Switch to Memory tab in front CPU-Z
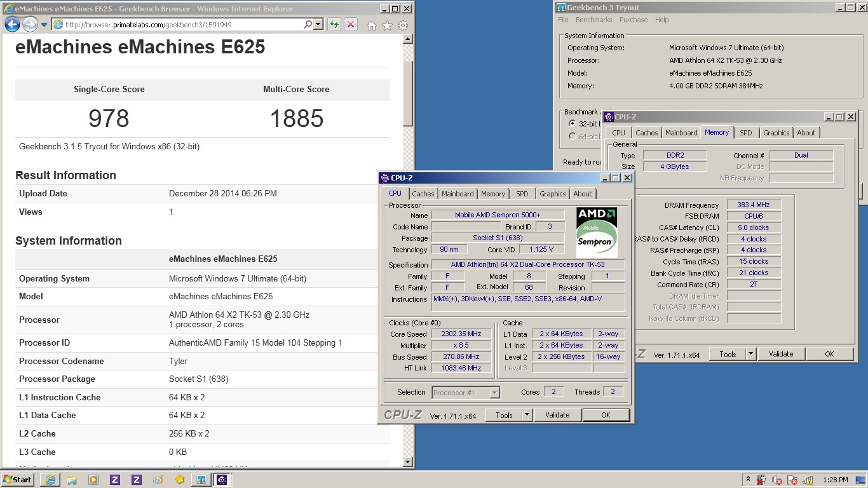The image size is (868, 488). (x=493, y=194)
